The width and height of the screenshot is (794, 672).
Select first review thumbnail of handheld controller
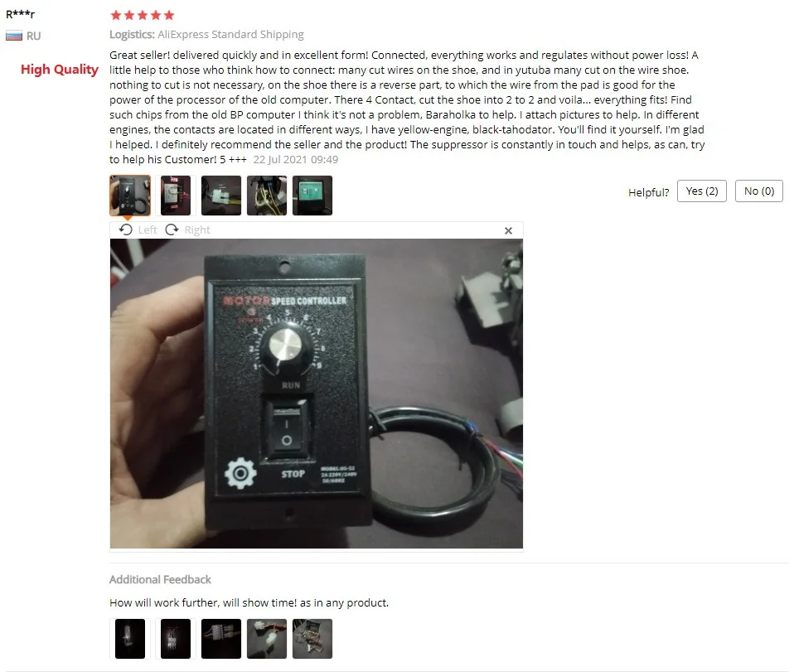point(130,196)
